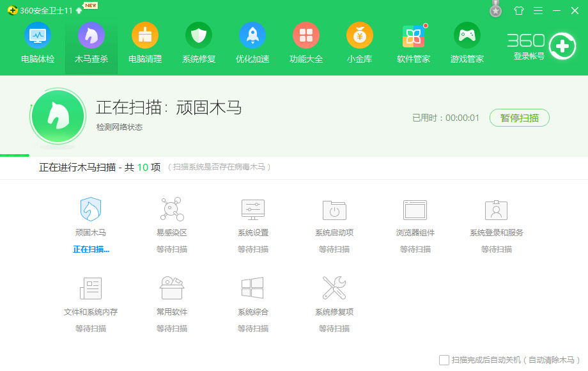Image resolution: width=588 pixels, height=371 pixels.
Task: Launch 优化加速 speed optimization
Action: 252,42
